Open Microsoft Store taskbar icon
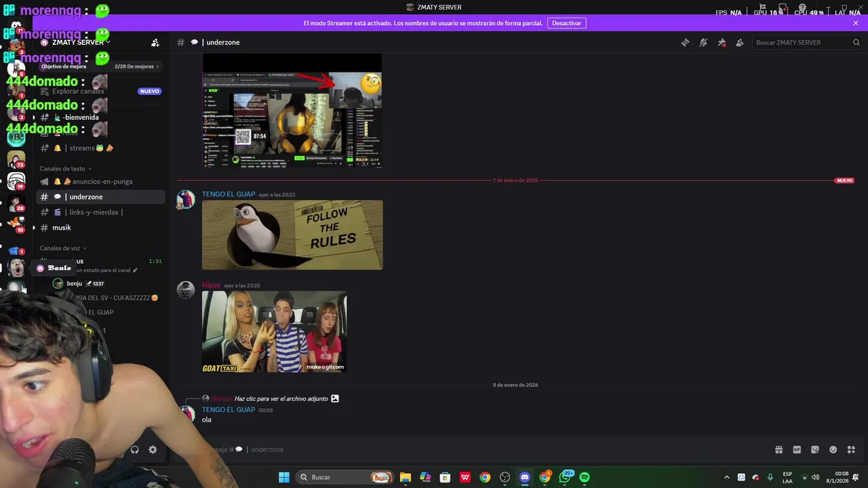Image resolution: width=868 pixels, height=488 pixels. (445, 477)
